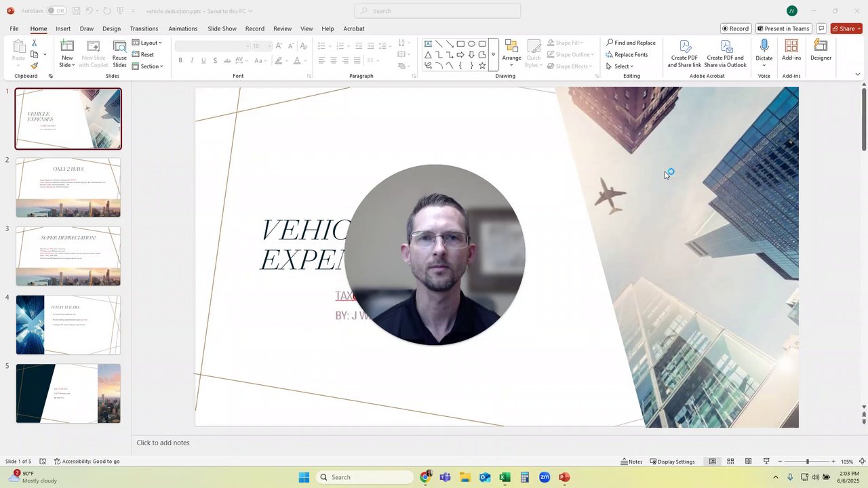The image size is (868, 488).
Task: Expand the shapes gallery More button
Action: (x=494, y=55)
